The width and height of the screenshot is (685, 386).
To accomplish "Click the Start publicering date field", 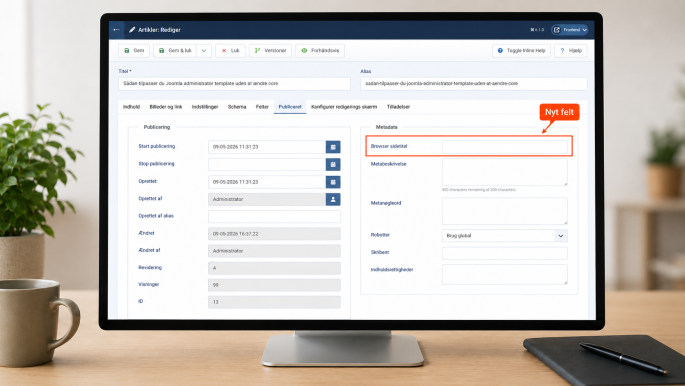I will tap(267, 147).
